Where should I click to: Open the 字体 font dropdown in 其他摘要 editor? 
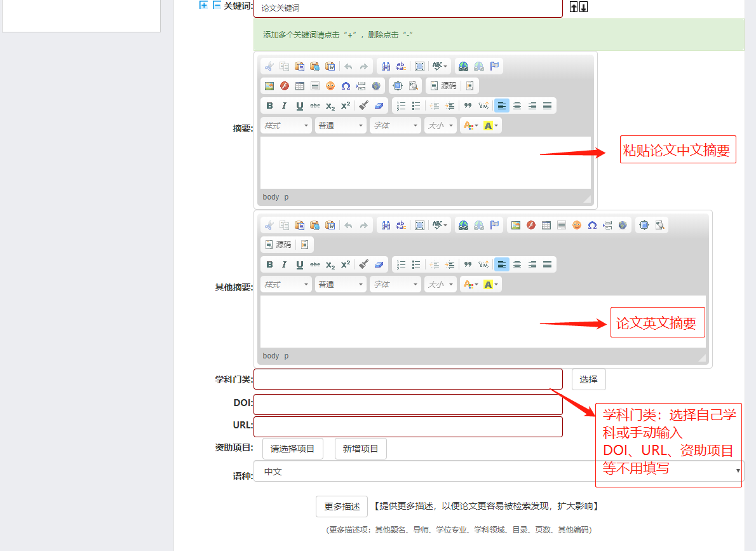click(x=395, y=285)
